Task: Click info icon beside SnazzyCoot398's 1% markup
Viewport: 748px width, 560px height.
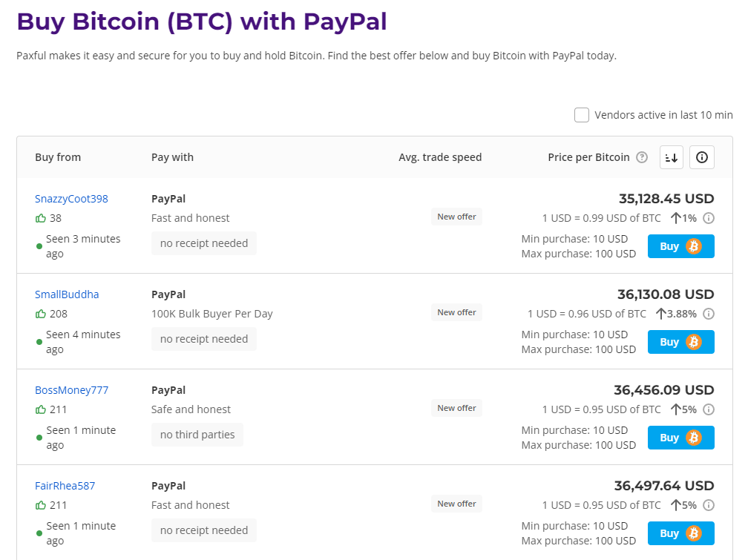Action: click(x=709, y=219)
